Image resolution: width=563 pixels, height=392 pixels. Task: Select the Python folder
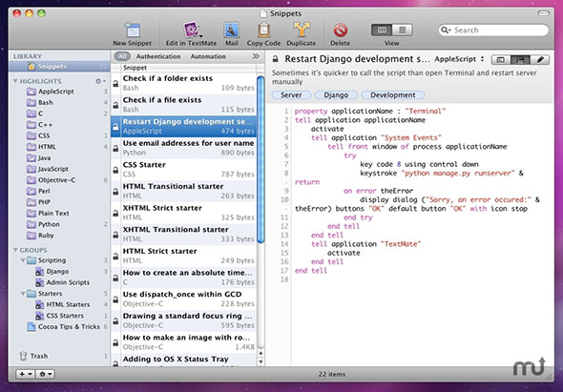59,224
